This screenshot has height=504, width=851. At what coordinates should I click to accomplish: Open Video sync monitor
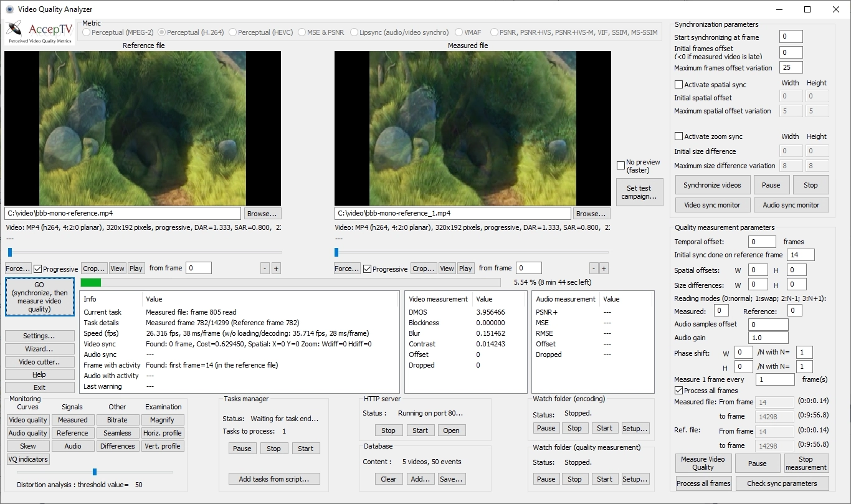[x=712, y=205]
